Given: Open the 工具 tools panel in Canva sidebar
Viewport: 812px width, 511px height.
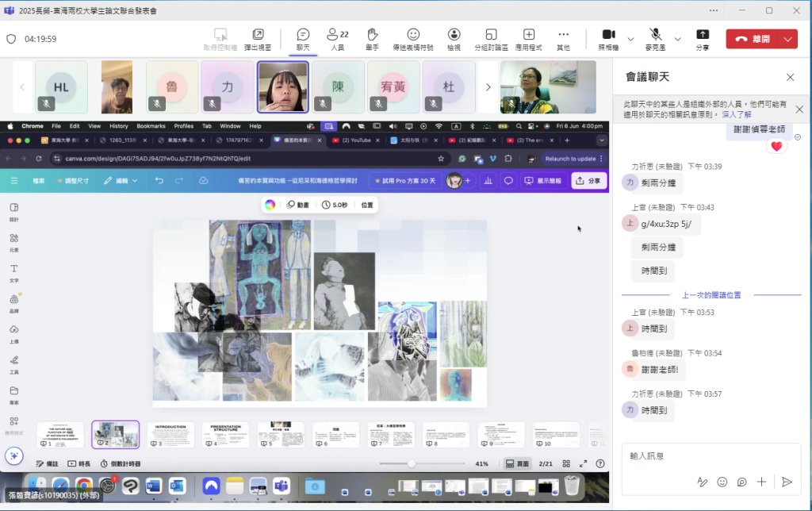Looking at the screenshot, I should (14, 364).
